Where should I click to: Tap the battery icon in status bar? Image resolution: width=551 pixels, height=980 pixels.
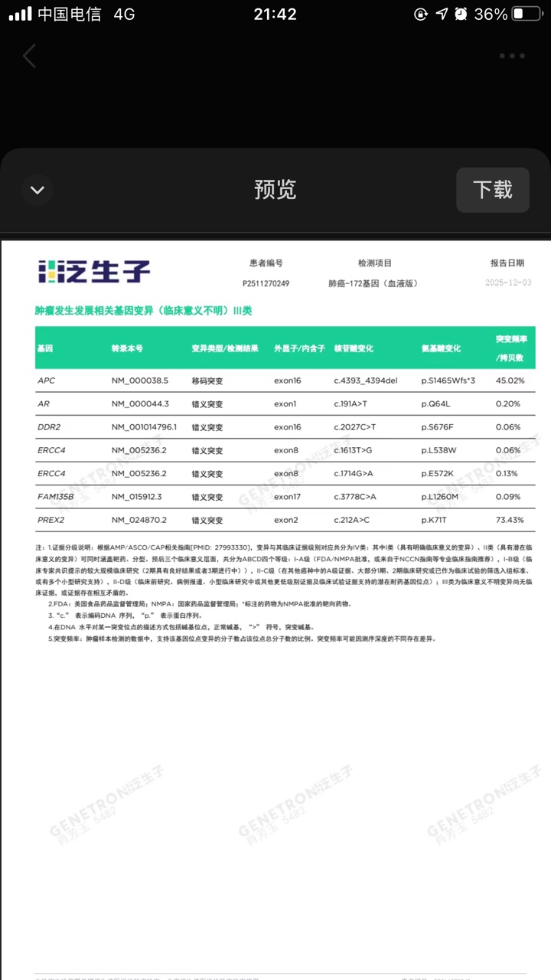pyautogui.click(x=527, y=14)
